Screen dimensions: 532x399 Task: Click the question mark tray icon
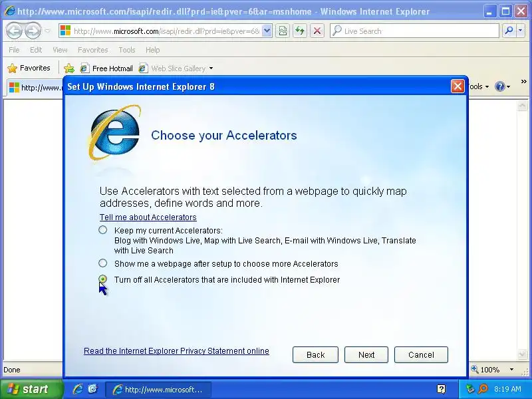click(x=441, y=389)
